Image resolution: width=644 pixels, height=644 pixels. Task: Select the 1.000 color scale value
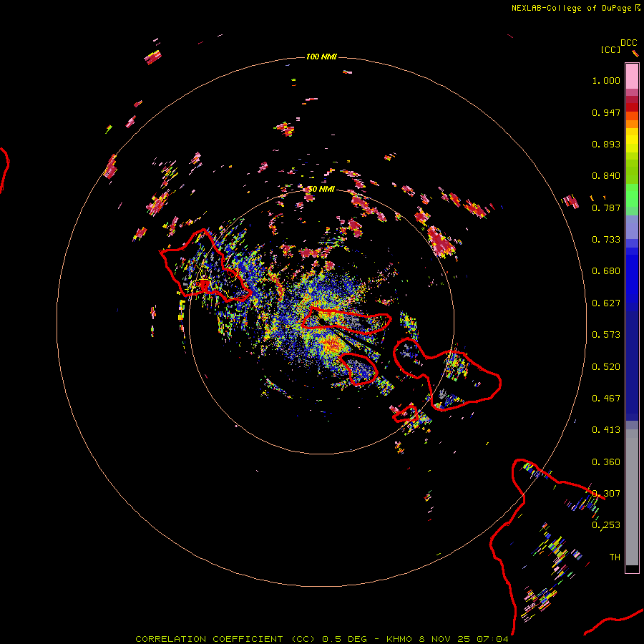[606, 80]
